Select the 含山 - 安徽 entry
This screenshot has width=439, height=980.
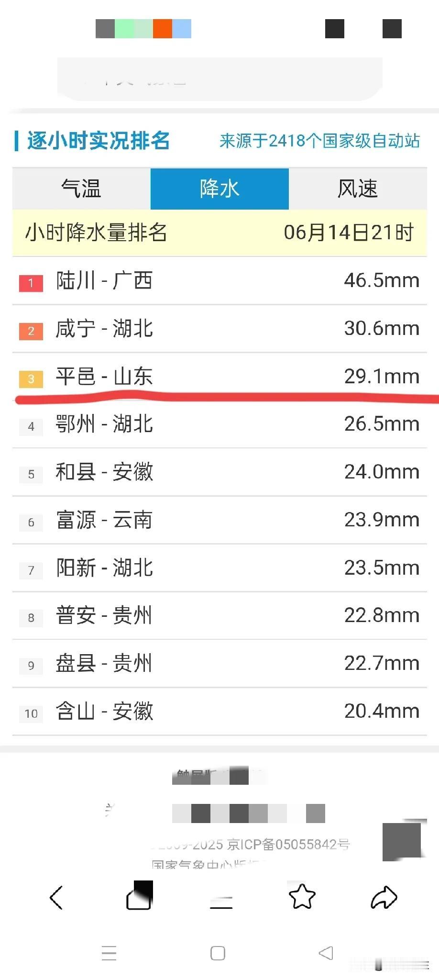219,712
